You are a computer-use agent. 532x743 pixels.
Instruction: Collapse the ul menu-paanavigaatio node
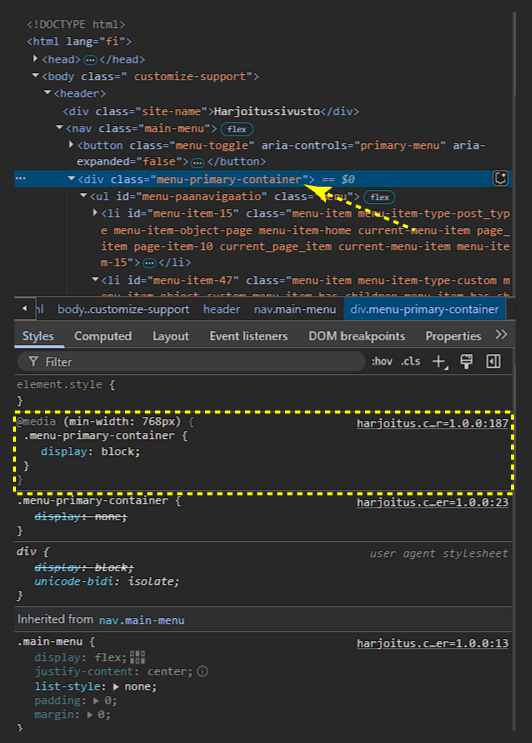83,196
